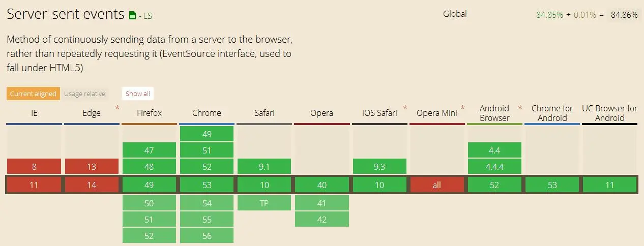Image resolution: width=644 pixels, height=246 pixels.
Task: Click the Edge 14 cell
Action: point(92,185)
